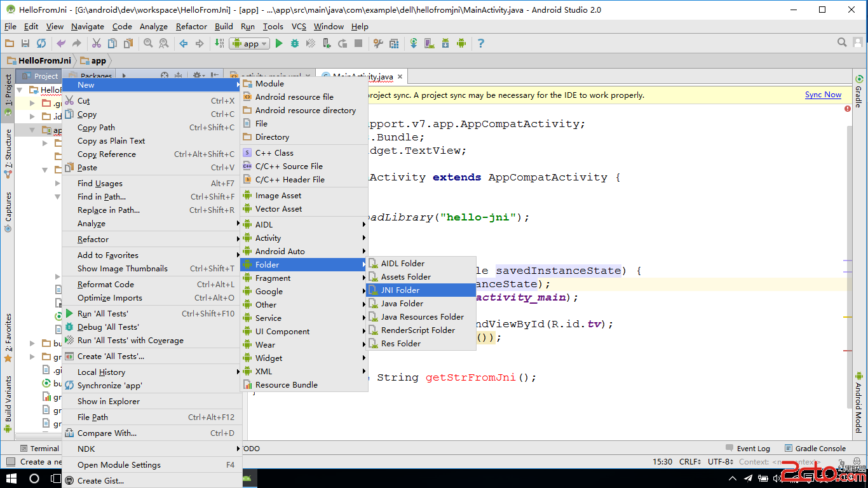Click the Make Project toolbar icon
868x488 pixels.
tap(219, 43)
